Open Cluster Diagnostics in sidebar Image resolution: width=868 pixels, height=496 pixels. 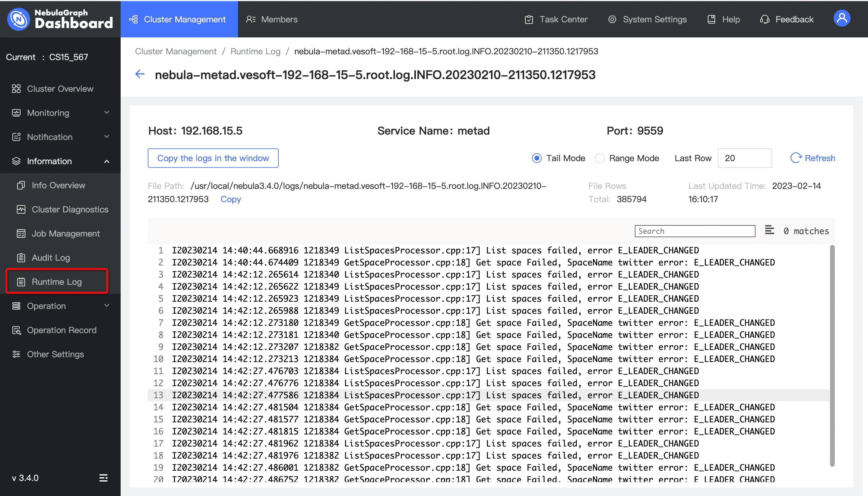[x=70, y=209]
